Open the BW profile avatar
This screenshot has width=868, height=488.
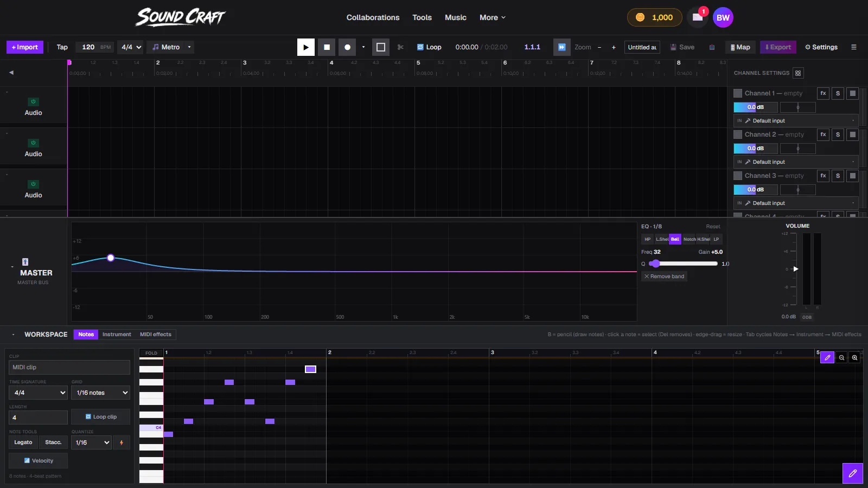[x=723, y=17]
